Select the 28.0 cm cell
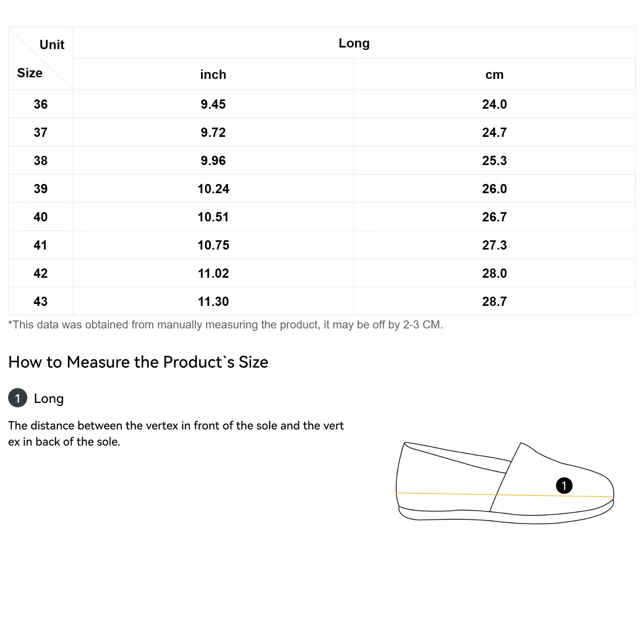644x644 pixels. tap(494, 273)
